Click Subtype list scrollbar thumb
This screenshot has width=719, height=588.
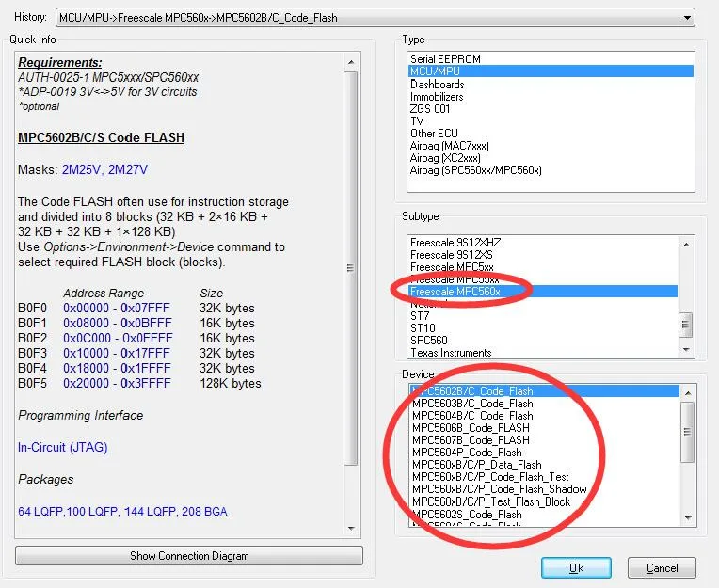coord(685,325)
